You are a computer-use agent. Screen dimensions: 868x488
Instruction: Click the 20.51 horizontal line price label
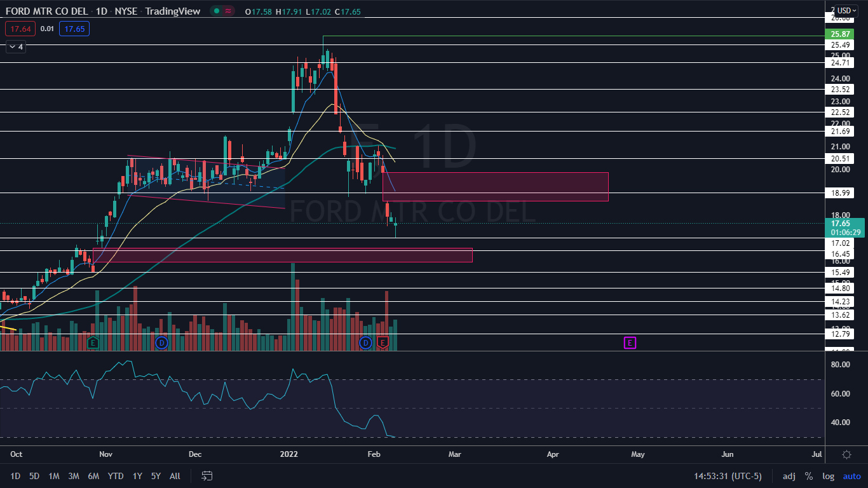pos(841,158)
